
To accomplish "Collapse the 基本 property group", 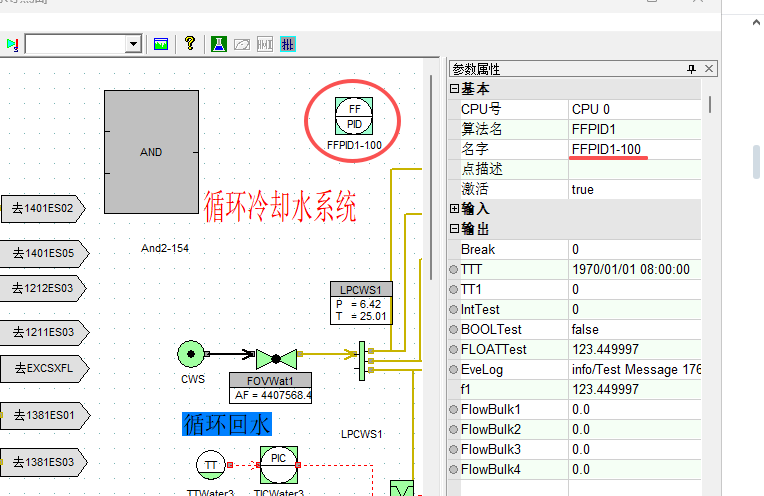I will pyautogui.click(x=455, y=89).
